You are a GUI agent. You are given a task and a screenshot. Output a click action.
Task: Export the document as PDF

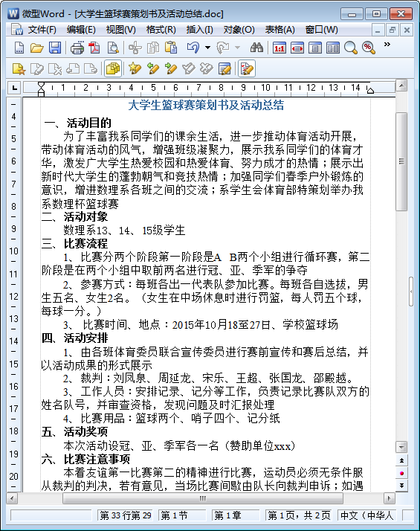(94, 48)
